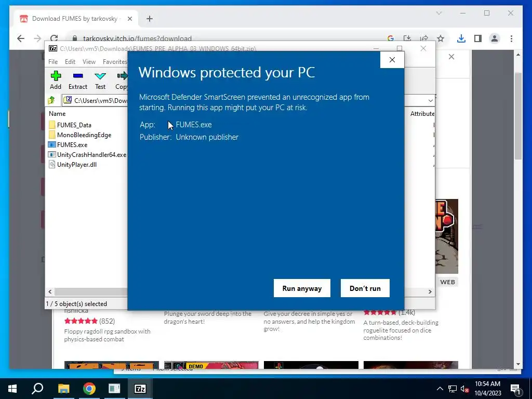The width and height of the screenshot is (532, 399).
Task: Click the 7-Zip taskbar icon
Action: (140, 389)
